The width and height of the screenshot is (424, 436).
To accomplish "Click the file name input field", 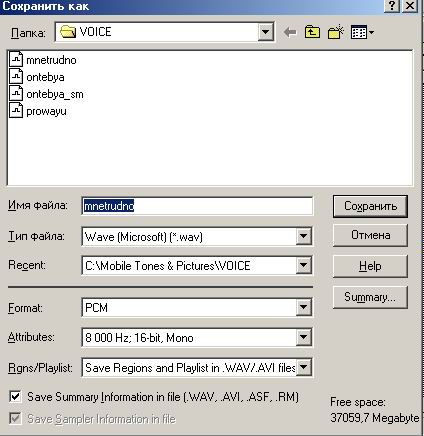I will click(197, 206).
